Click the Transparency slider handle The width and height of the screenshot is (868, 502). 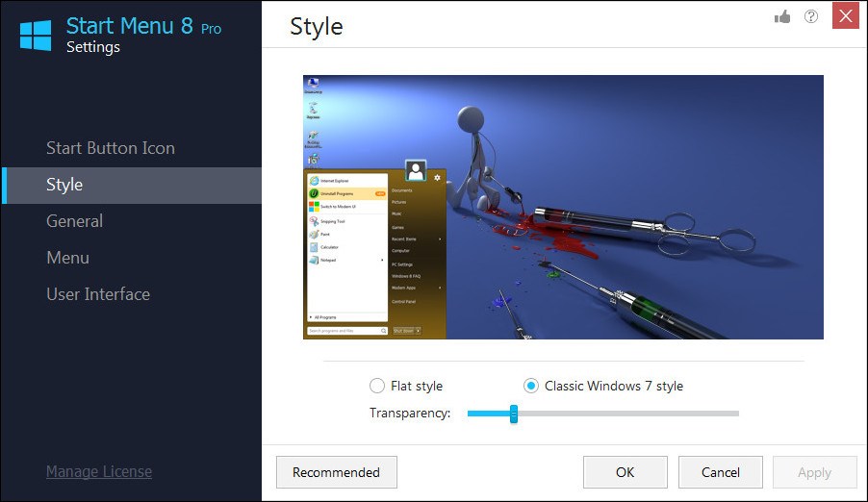click(x=514, y=414)
